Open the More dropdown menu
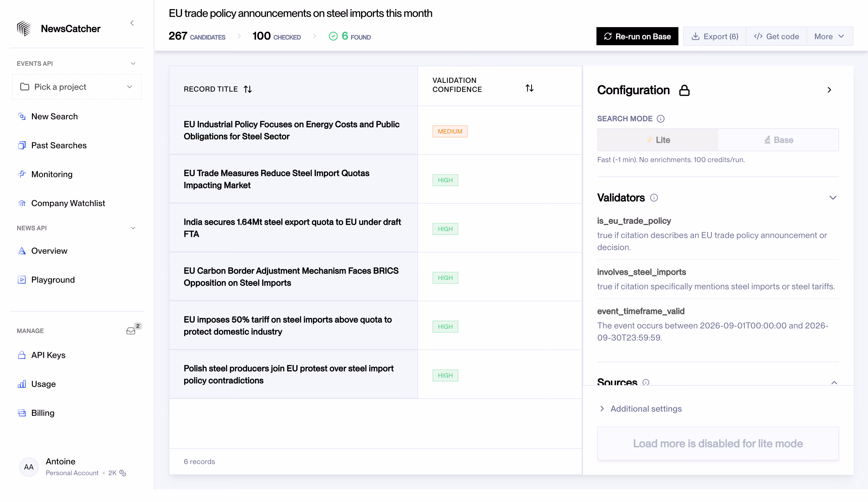The width and height of the screenshot is (868, 502). point(829,36)
